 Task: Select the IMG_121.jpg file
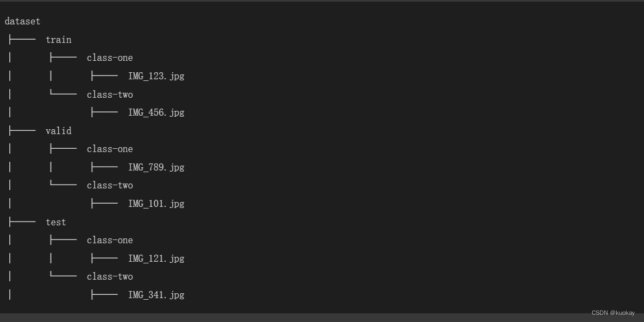[156, 258]
